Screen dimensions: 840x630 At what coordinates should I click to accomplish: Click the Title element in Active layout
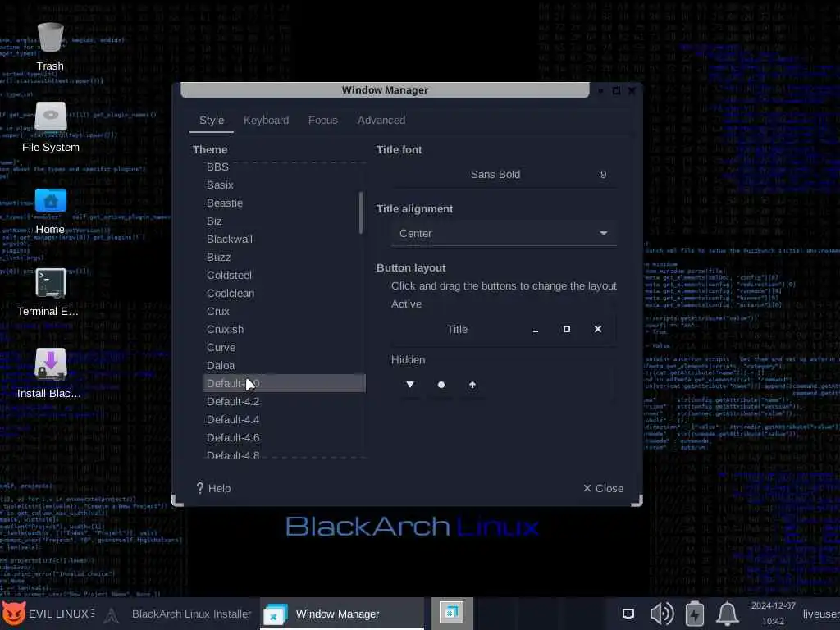pyautogui.click(x=457, y=330)
